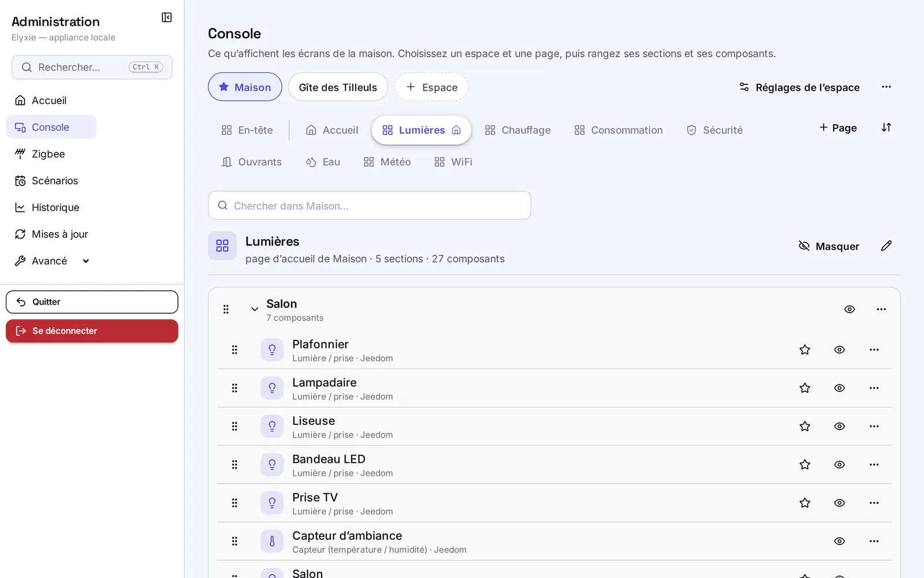This screenshot has width=924, height=578.
Task: Hide the Bandeau LED component
Action: 839,465
